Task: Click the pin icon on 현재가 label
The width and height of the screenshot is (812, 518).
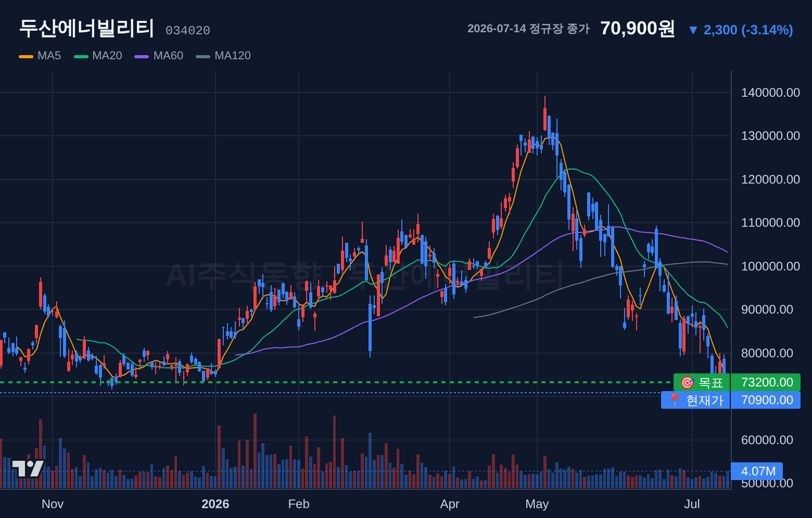Action: click(675, 400)
